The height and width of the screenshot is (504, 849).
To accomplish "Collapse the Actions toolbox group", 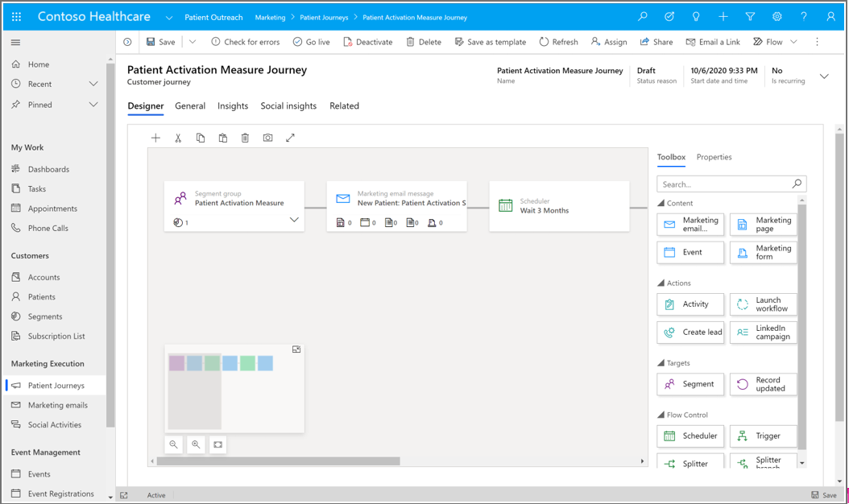I will pos(661,283).
